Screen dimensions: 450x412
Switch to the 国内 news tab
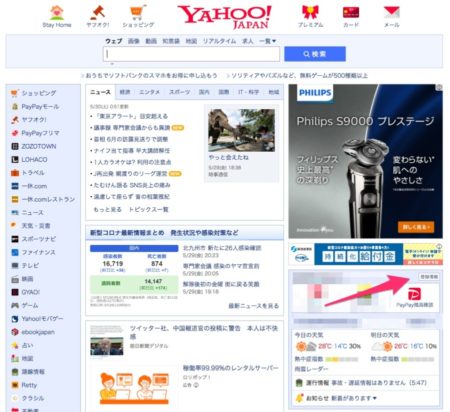(x=204, y=92)
